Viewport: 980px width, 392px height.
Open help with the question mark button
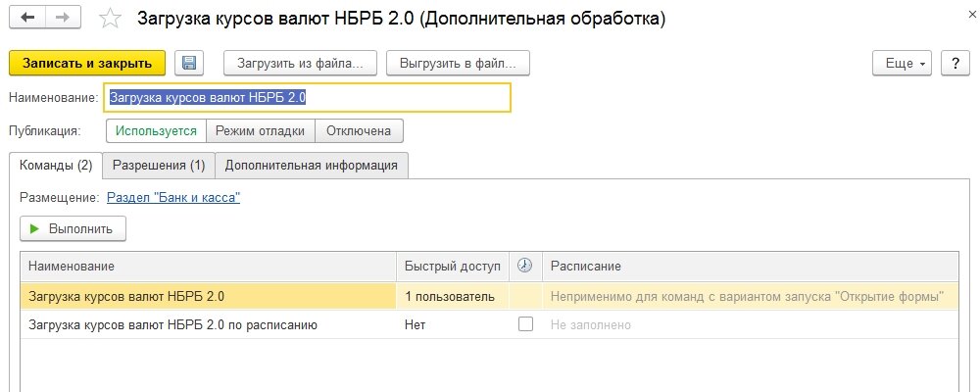click(955, 63)
